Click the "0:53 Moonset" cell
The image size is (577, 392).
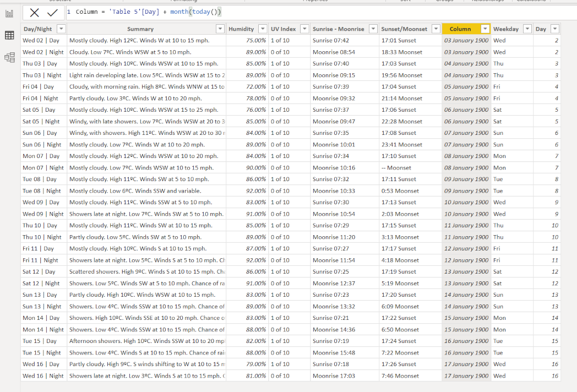[410, 190]
